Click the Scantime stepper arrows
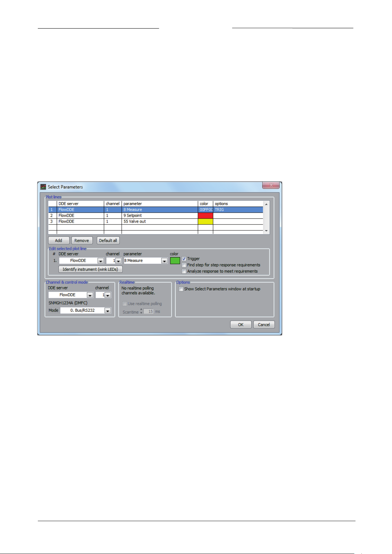This screenshot has width=392, height=554. (x=141, y=311)
